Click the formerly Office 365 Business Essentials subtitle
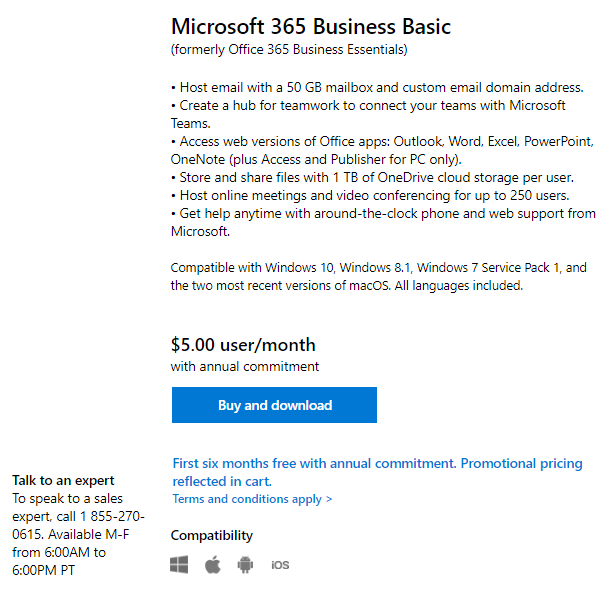 click(x=289, y=49)
